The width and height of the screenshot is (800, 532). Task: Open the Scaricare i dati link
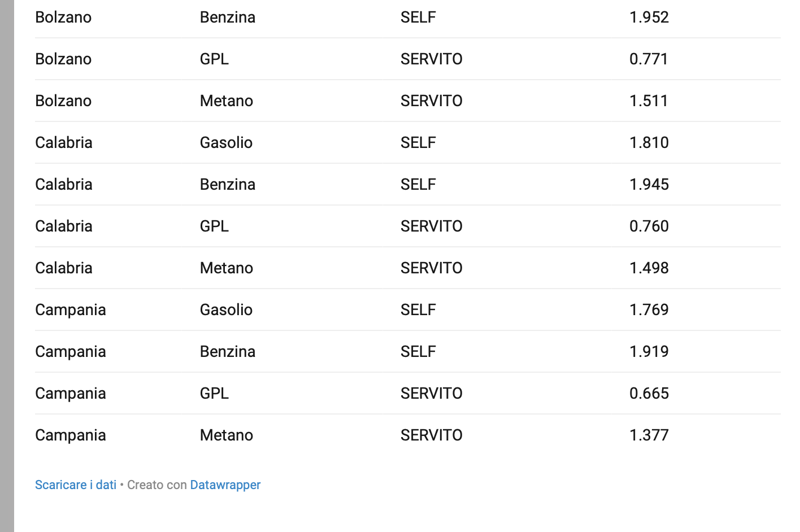(x=76, y=485)
